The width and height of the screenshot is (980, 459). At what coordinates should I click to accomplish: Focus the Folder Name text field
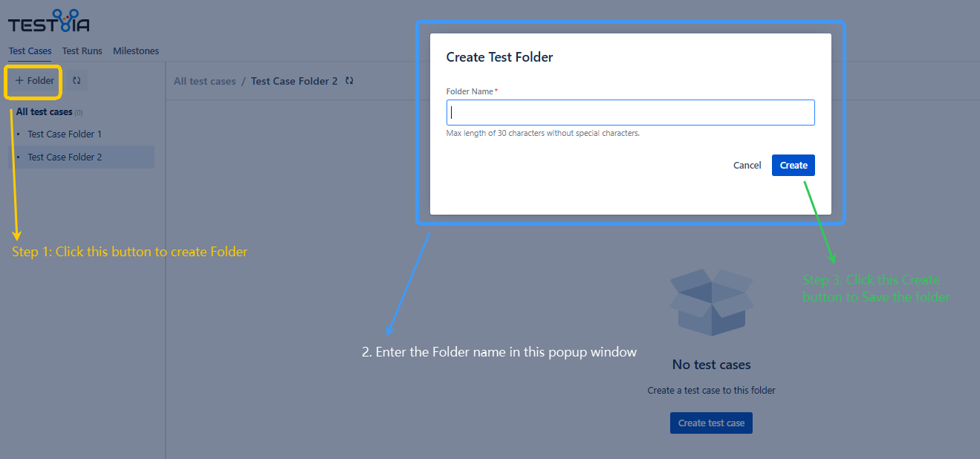[x=630, y=113]
